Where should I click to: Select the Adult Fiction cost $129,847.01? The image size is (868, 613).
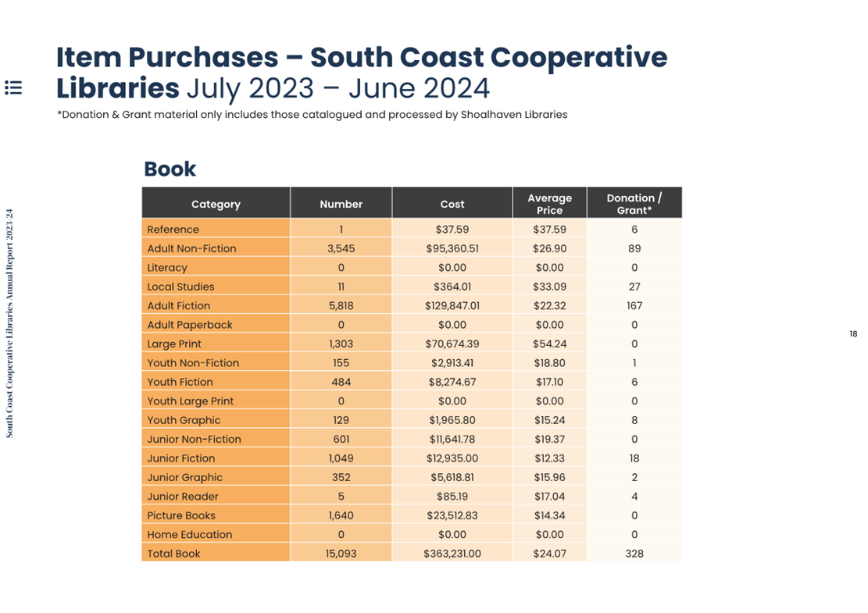point(452,305)
